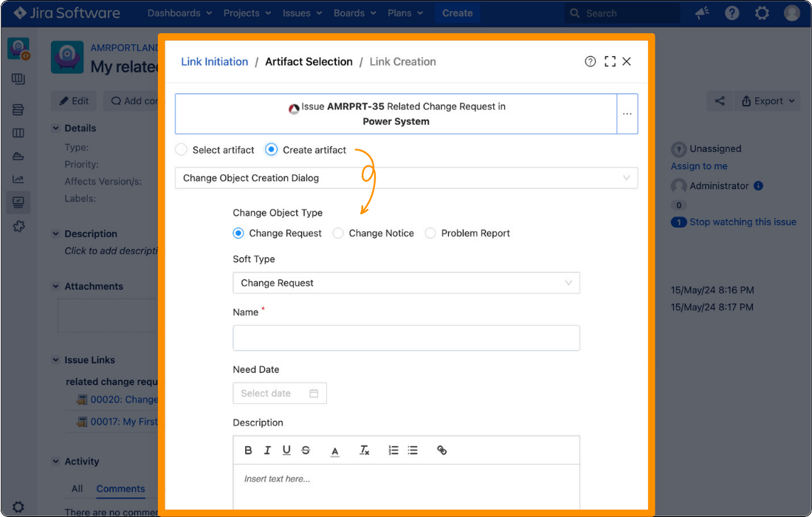
Task: Open the text color option in the editor
Action: coord(334,450)
